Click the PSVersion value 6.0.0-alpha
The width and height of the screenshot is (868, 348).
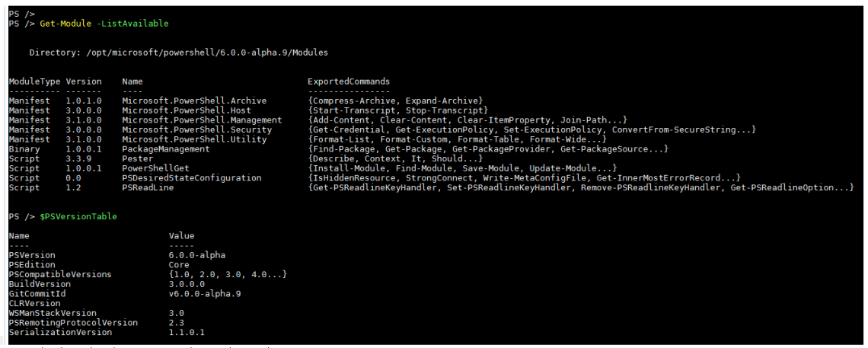(197, 255)
